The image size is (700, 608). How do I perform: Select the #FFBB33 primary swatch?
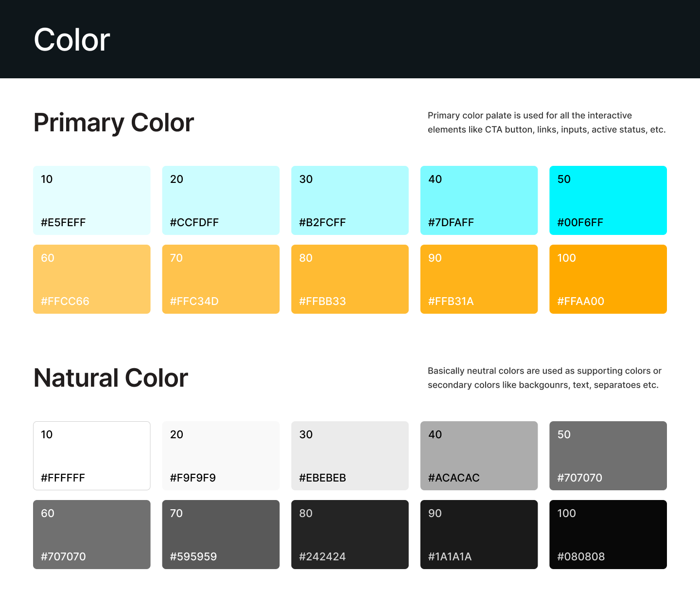[x=350, y=279]
